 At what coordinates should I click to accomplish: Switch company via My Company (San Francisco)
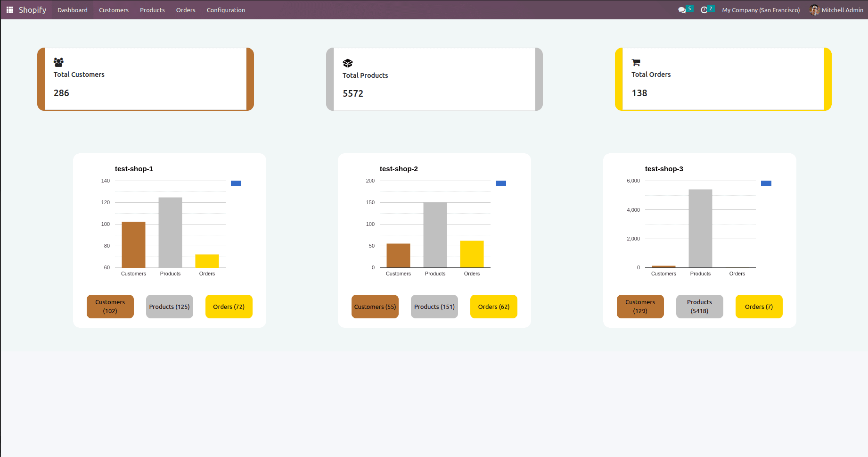click(x=761, y=10)
